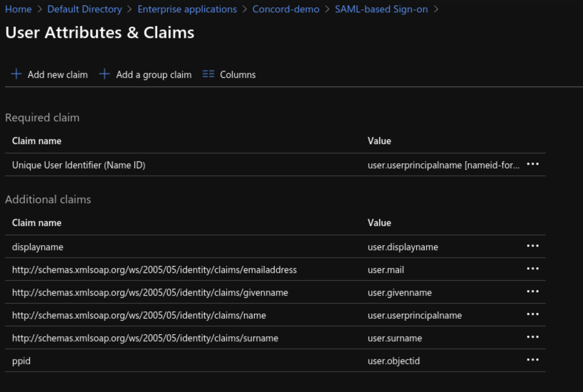Screen dimensions: 583x392
Task: Open the claims/surname schema claim
Action: [x=145, y=338]
